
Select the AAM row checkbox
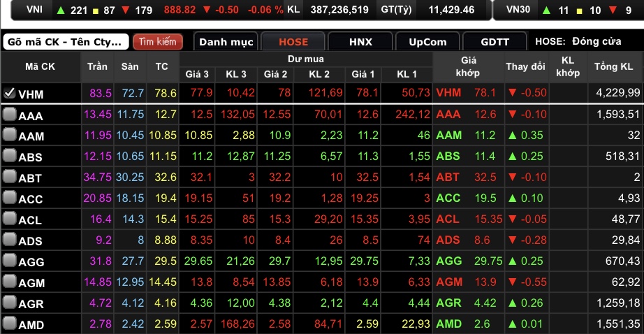9,136
